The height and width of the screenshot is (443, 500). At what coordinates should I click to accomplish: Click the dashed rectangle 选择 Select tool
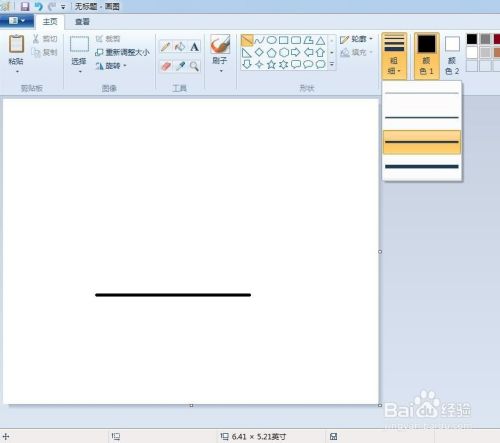click(x=79, y=44)
